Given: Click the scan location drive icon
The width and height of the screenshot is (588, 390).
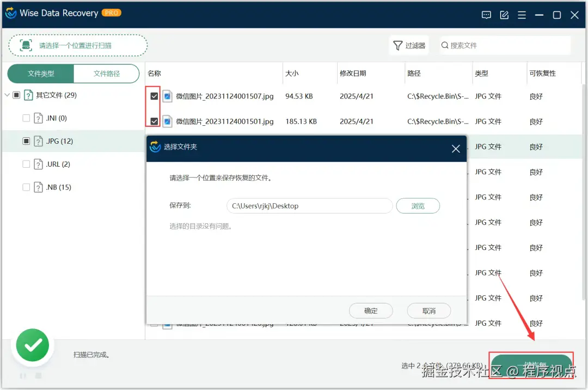Looking at the screenshot, I should click(26, 45).
